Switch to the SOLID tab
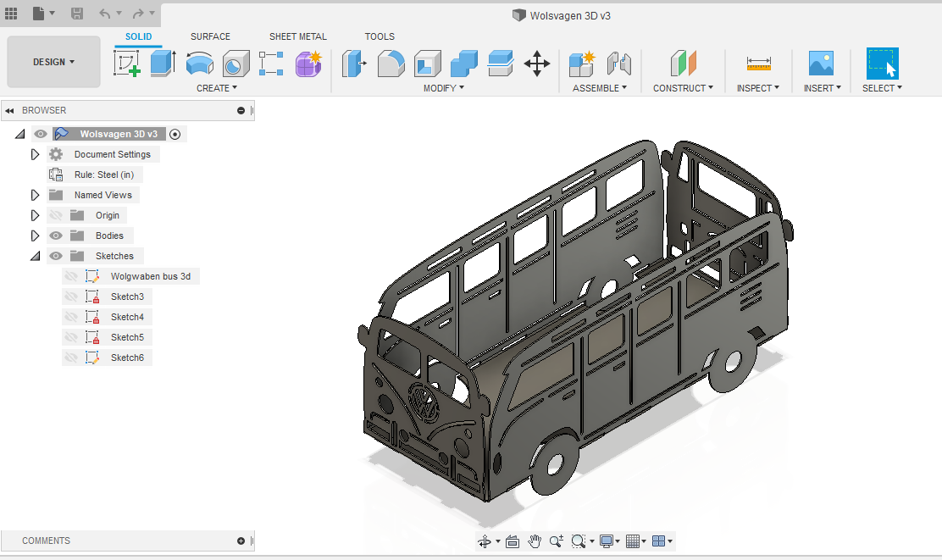The height and width of the screenshot is (560, 942). click(x=138, y=36)
